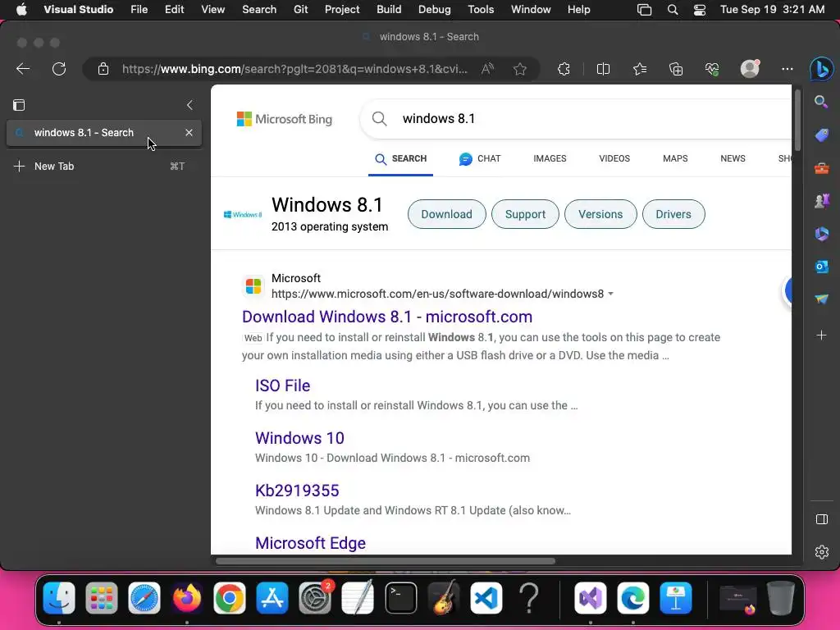This screenshot has width=840, height=630.
Task: Close the windows 8.1 - Search tab
Action: coord(189,132)
